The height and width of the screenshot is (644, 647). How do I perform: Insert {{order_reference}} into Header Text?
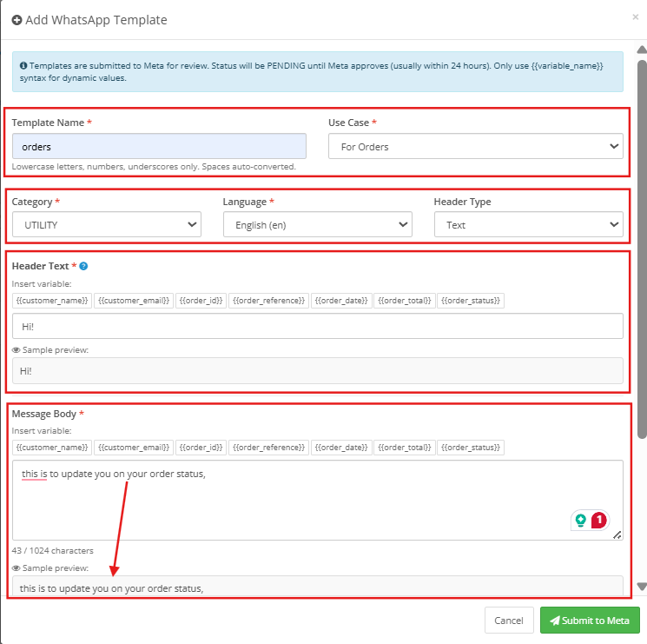click(x=268, y=301)
